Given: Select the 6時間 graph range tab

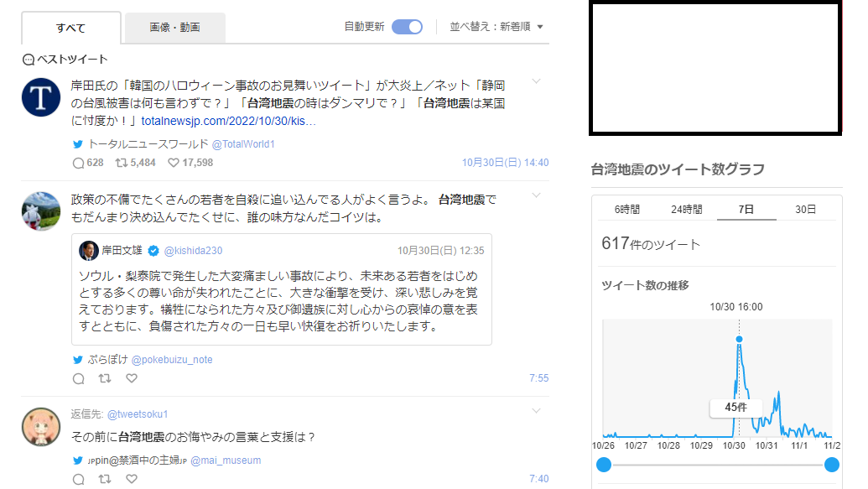Looking at the screenshot, I should pyautogui.click(x=627, y=210).
